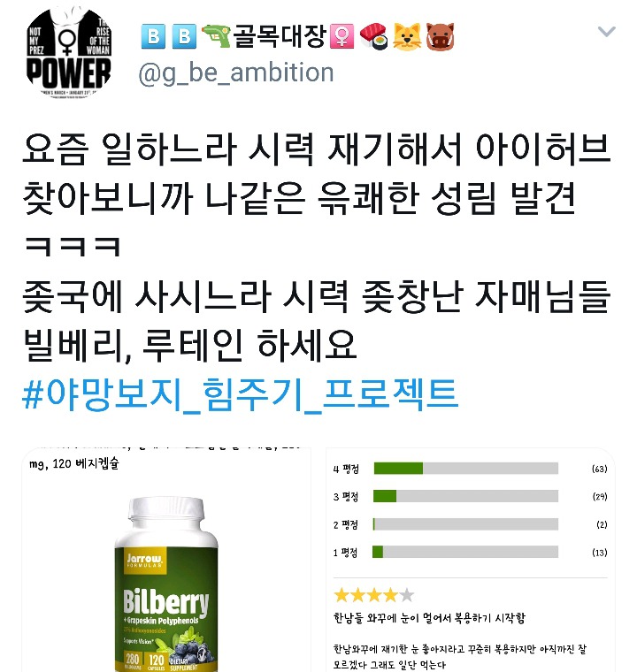
Task: Click the boar emoji in display name
Action: 440,36
